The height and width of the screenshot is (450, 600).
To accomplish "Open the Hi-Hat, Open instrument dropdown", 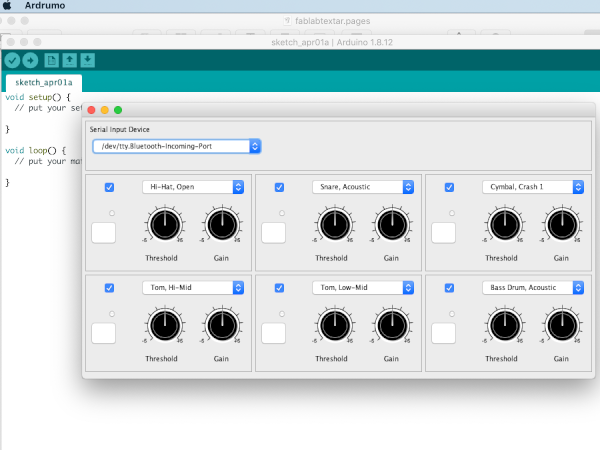I will pos(193,187).
